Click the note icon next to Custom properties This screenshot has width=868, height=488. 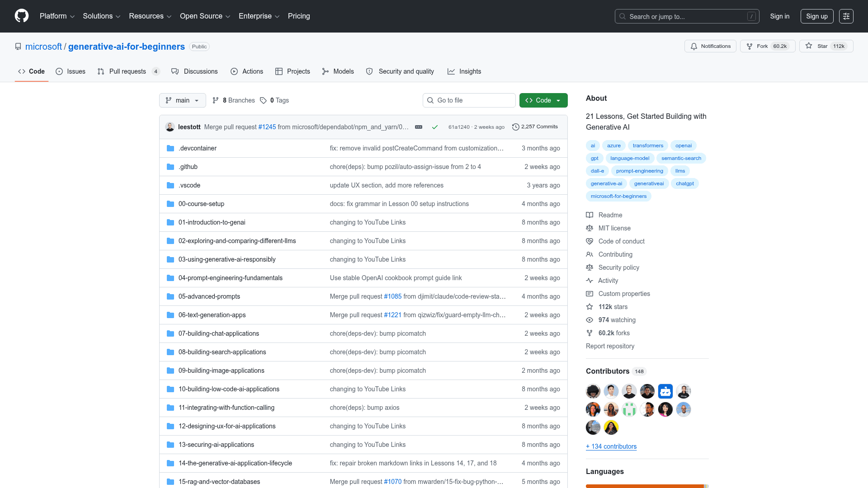[590, 294]
